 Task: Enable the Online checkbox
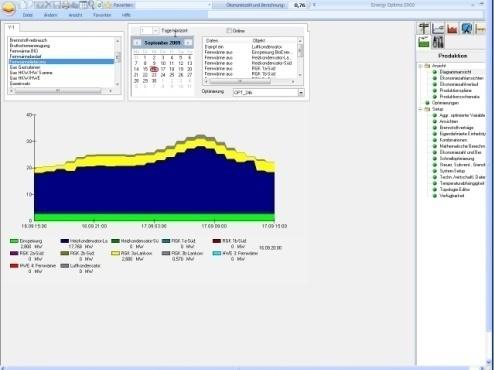(229, 31)
